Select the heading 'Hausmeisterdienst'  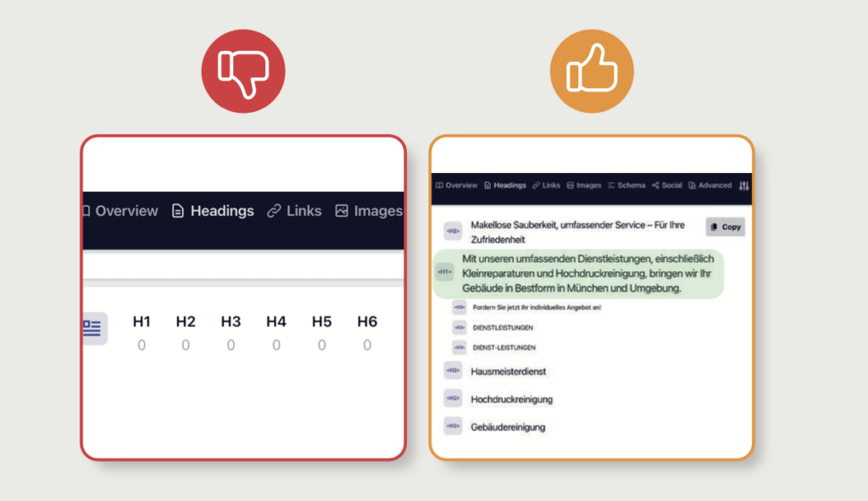509,371
